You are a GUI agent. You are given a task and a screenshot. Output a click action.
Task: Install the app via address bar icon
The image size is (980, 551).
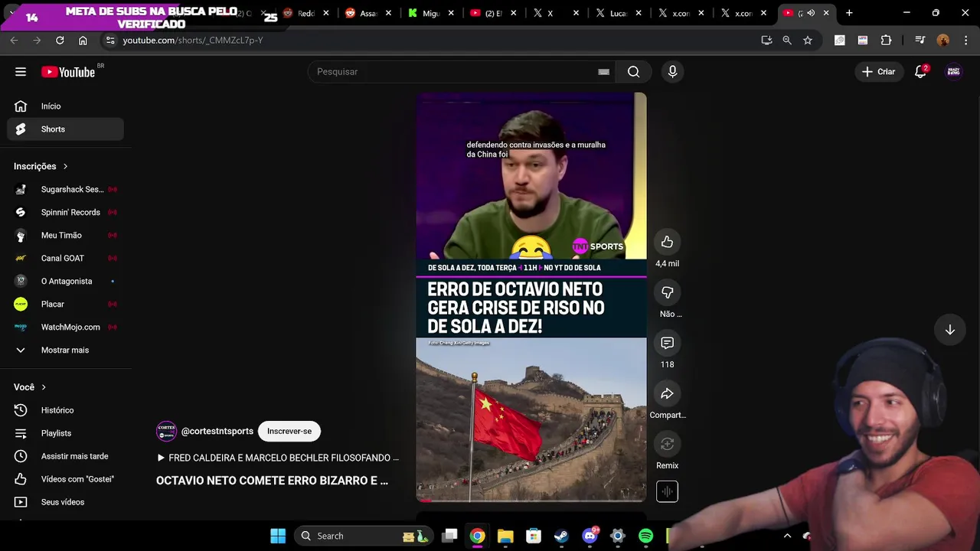coord(766,40)
